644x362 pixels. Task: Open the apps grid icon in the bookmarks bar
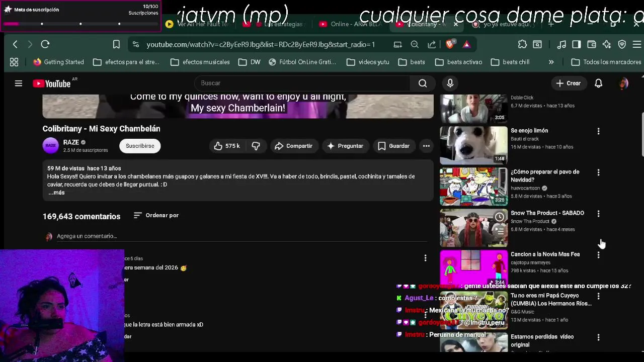(x=14, y=62)
